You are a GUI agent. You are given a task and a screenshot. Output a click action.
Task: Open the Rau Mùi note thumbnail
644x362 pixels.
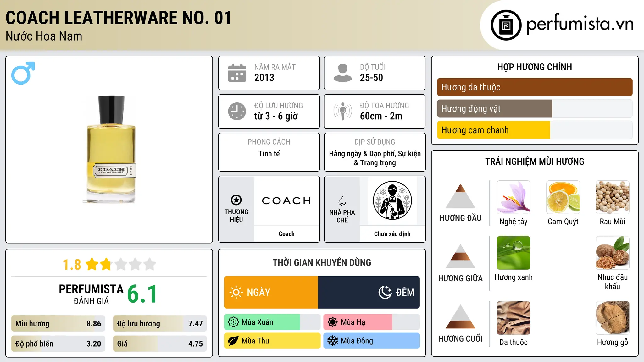point(613,197)
